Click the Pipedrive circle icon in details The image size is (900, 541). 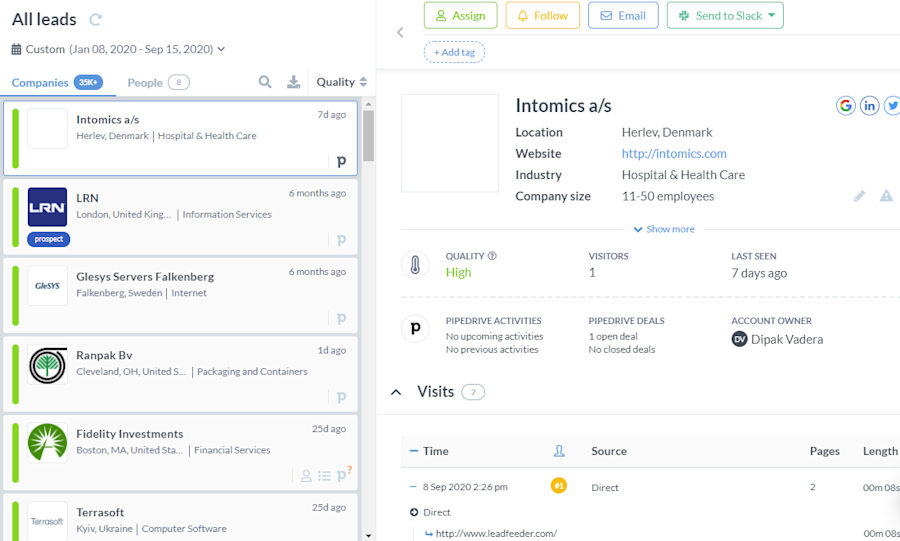[415, 329]
